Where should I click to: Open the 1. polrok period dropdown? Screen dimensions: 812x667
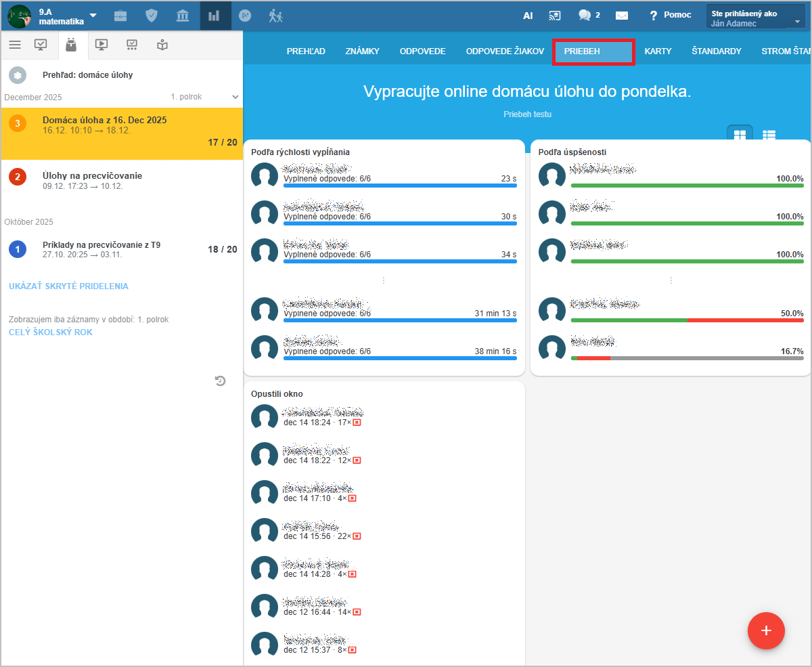[204, 97]
